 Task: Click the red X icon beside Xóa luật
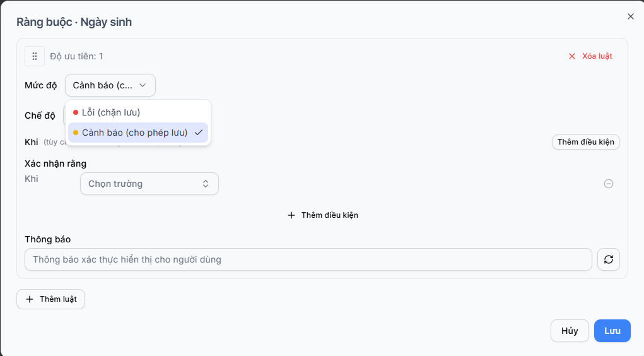(x=571, y=56)
